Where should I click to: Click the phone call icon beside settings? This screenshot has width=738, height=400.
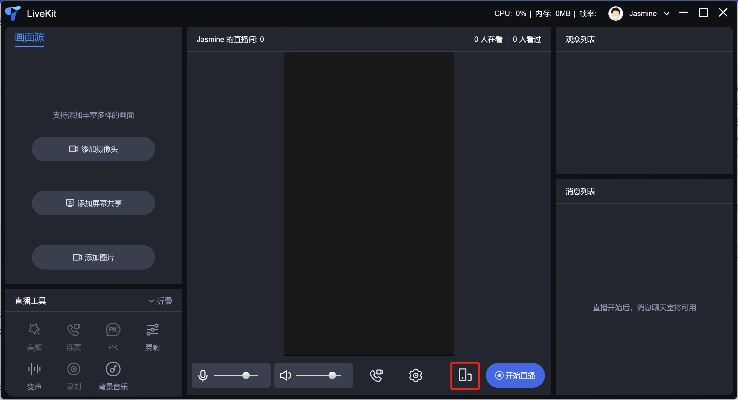[376, 376]
